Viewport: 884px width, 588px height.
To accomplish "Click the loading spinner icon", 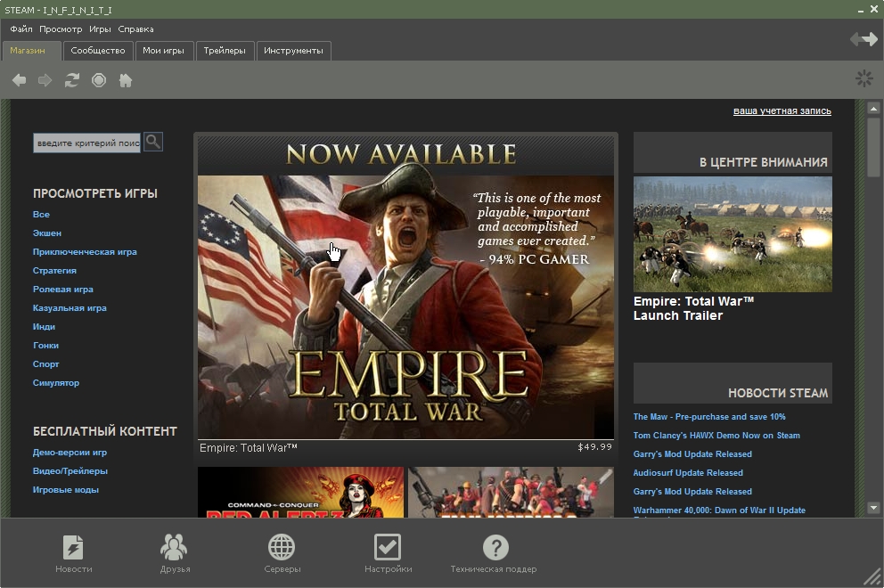I will pos(864,78).
